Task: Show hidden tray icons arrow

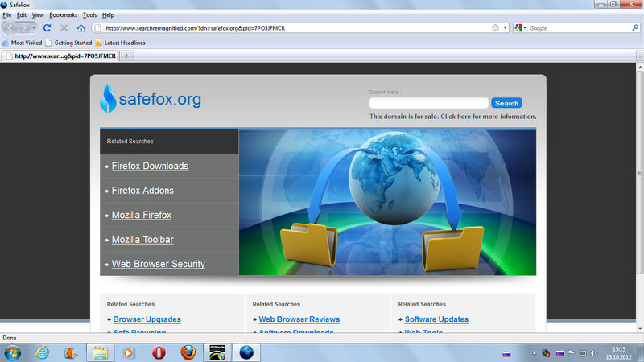Action: (534, 353)
